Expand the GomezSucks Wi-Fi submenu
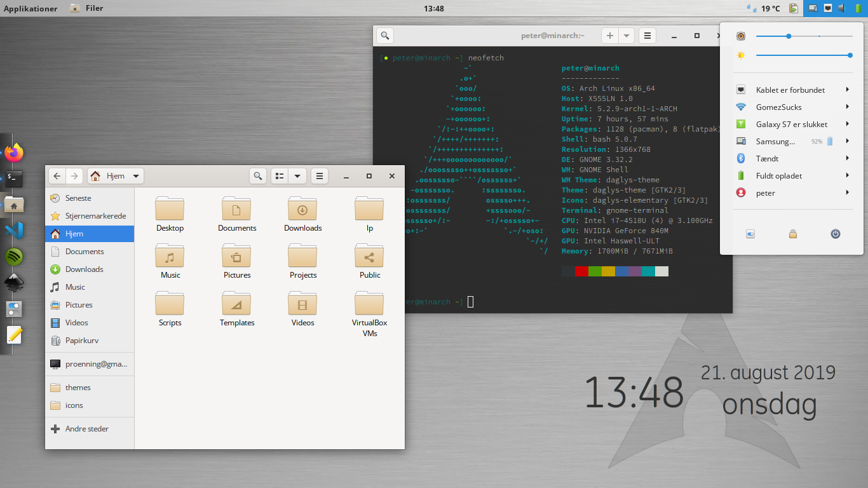Image resolution: width=868 pixels, height=488 pixels. coord(793,107)
